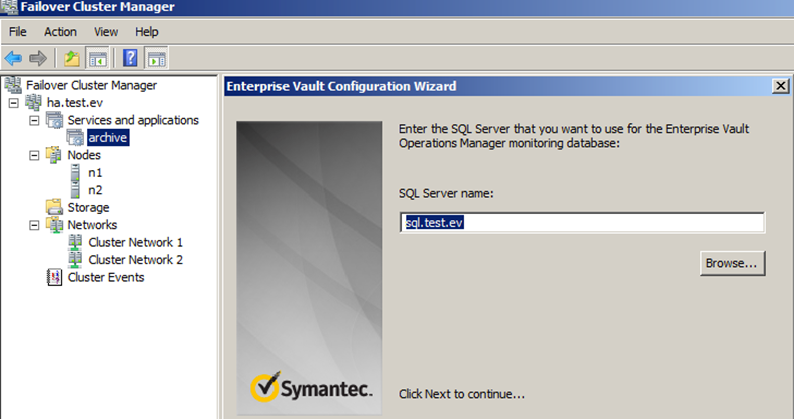
Task: Click the Failover Cluster Manager root icon
Action: click(x=13, y=85)
